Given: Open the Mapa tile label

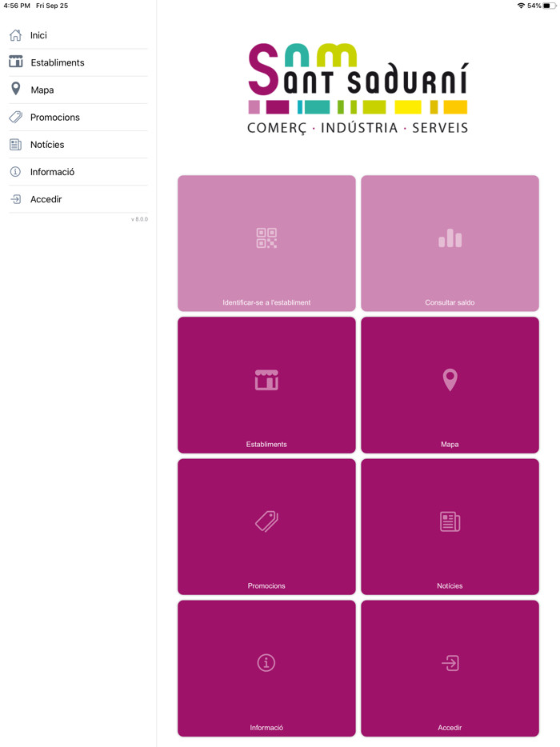Looking at the screenshot, I should [450, 444].
